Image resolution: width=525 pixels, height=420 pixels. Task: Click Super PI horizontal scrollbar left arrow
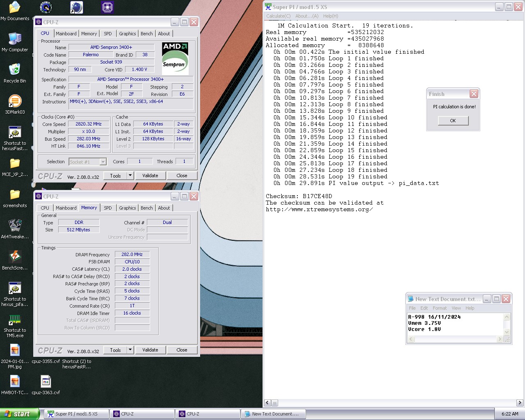click(x=267, y=403)
